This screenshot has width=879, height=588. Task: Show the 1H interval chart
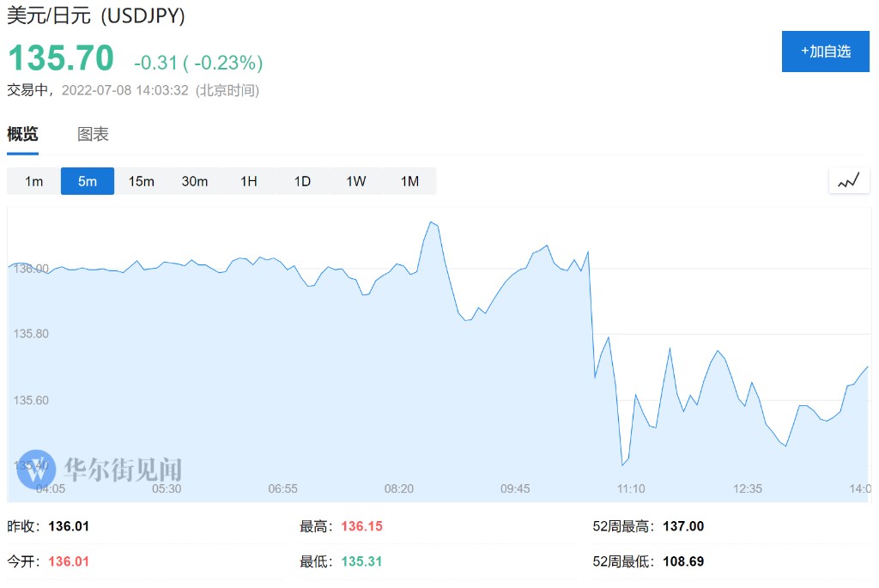(x=248, y=181)
